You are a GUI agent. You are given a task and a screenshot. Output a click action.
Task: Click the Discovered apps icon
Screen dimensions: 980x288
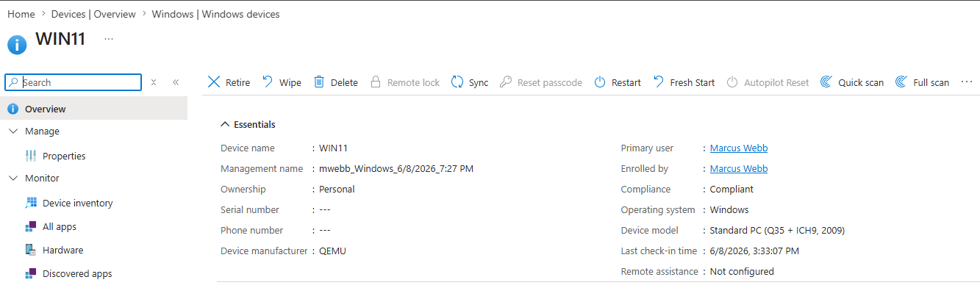(x=31, y=273)
